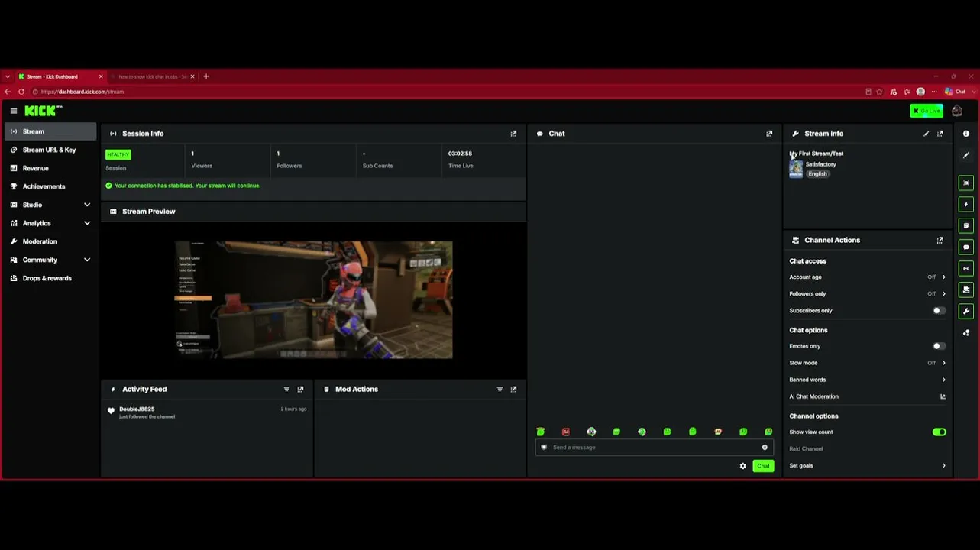Open Revenue in the sidebar

pos(50,168)
